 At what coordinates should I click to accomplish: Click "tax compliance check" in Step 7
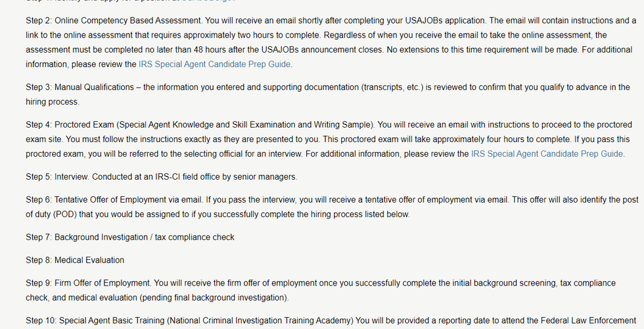(x=195, y=237)
